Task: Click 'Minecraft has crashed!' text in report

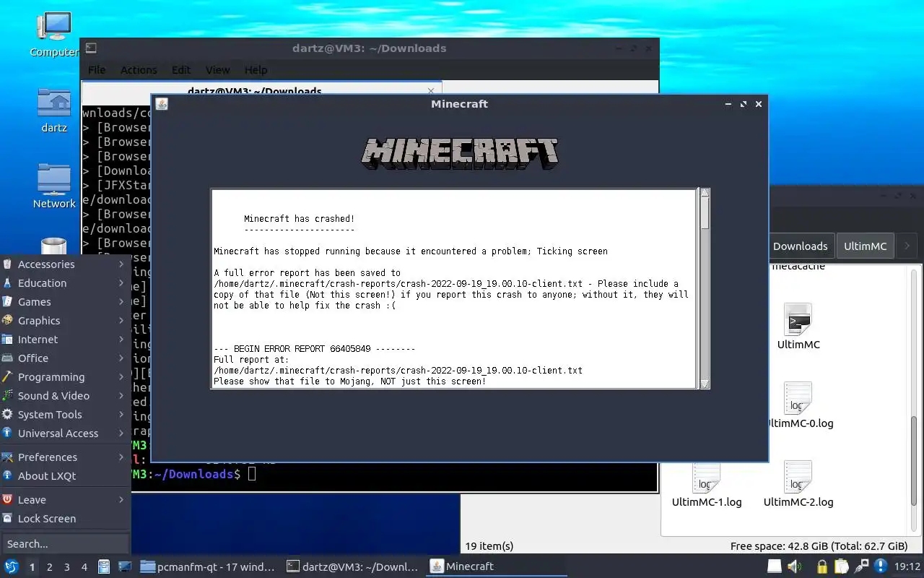Action: 299,219
